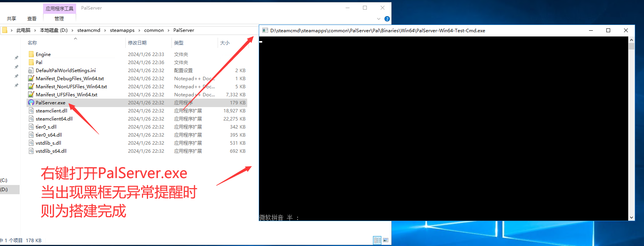Click the console scrollbar up arrow
Image resolution: width=644 pixels, height=246 pixels.
click(631, 40)
